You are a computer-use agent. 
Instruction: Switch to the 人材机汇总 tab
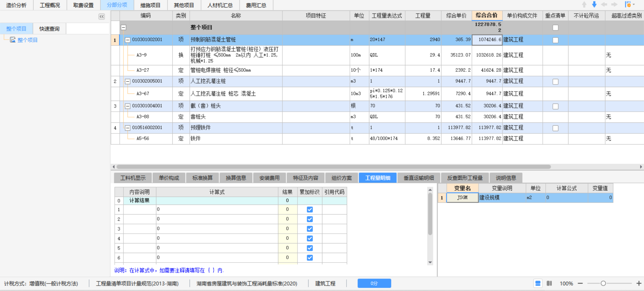[x=220, y=5]
